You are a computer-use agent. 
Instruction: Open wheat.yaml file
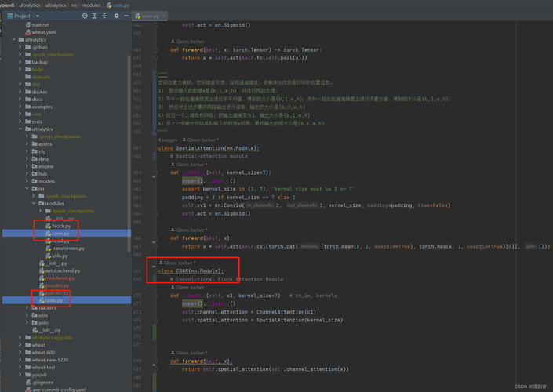click(44, 32)
